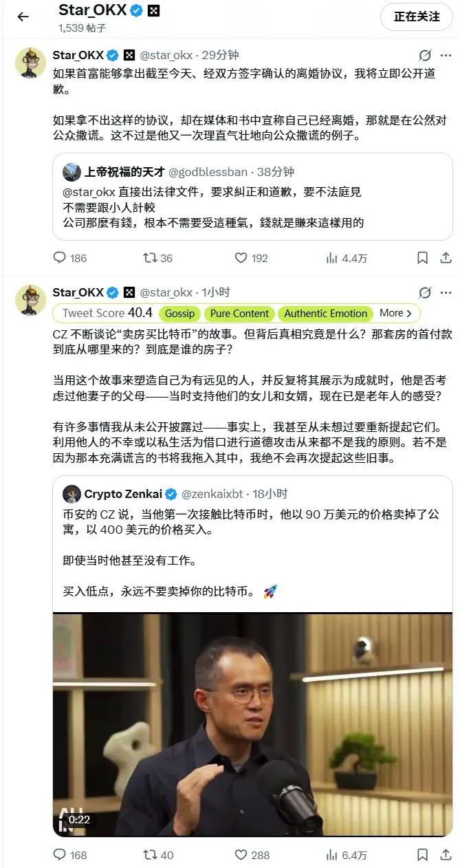Toggle the 正在关注 following button
This screenshot has height=868, width=460.
(417, 17)
